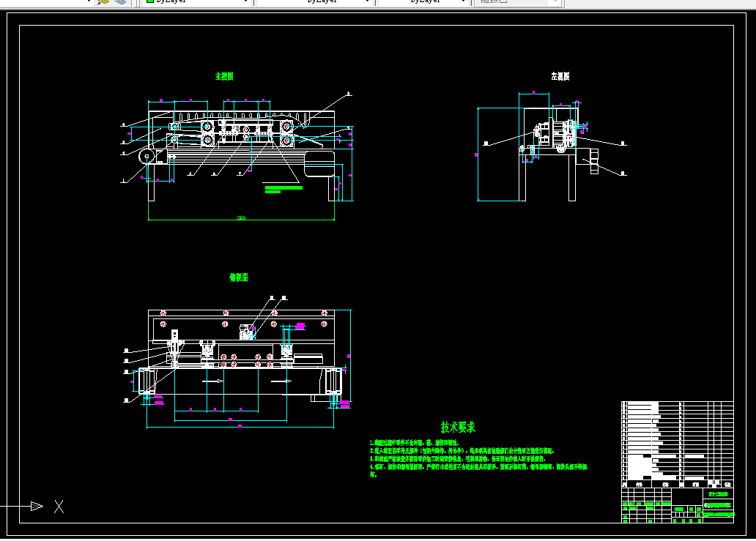This screenshot has height=541, width=756.
Task: Open the color control ByLayer dropdown
Action: (x=197, y=2)
